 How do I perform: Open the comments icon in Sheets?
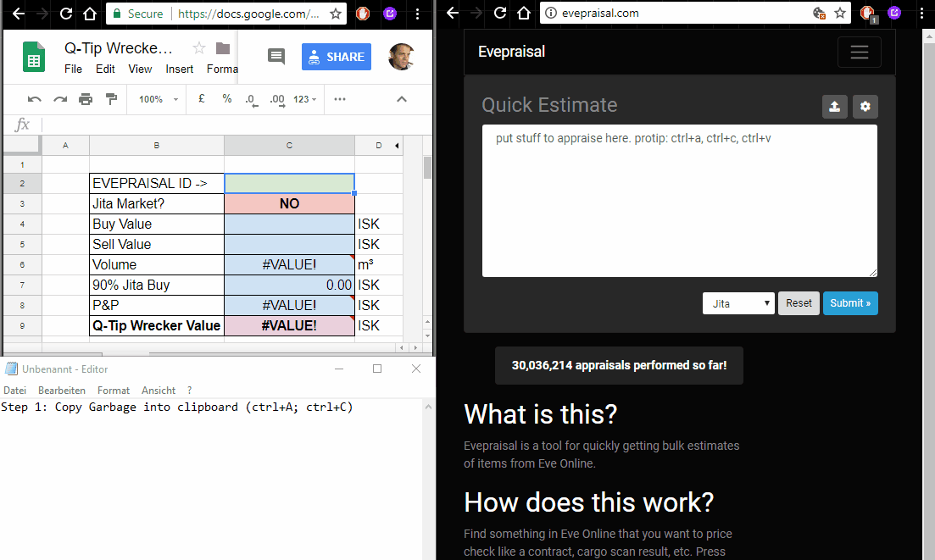(276, 57)
